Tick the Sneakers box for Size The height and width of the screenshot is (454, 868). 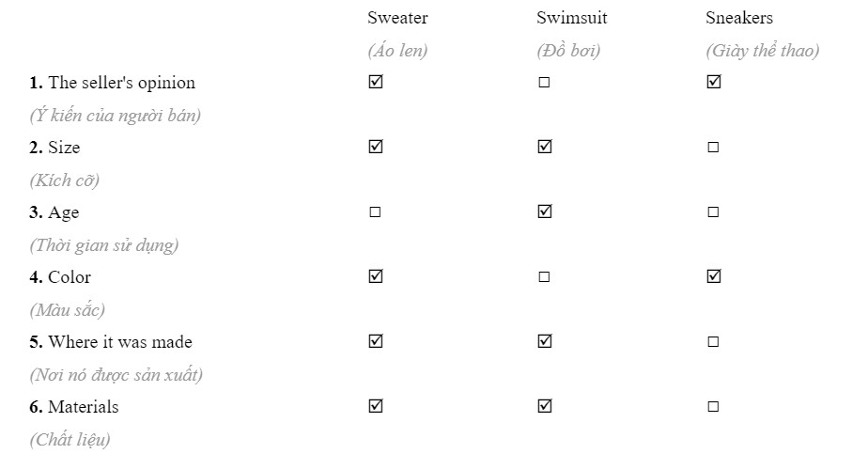713,148
